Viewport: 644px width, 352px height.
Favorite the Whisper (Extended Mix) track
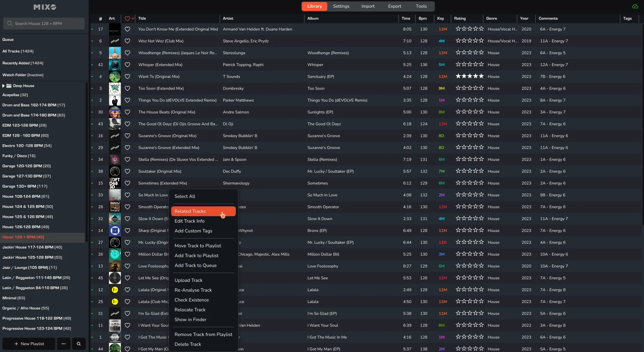point(127,65)
